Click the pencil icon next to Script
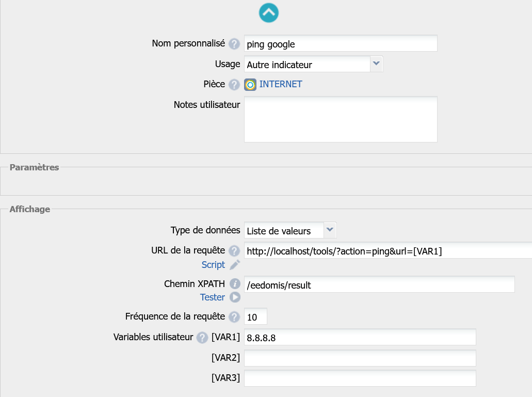The image size is (532, 397). 235,265
